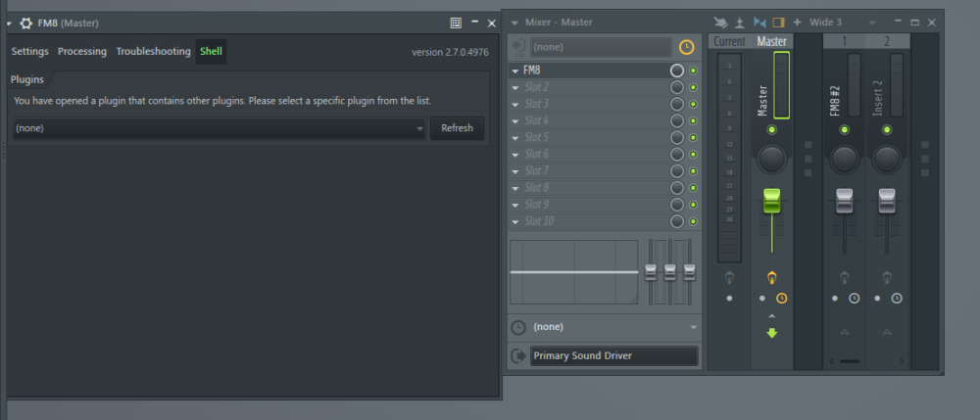Viewport: 980px width, 420px height.
Task: Click the mixer input source icon
Action: [x=518, y=47]
